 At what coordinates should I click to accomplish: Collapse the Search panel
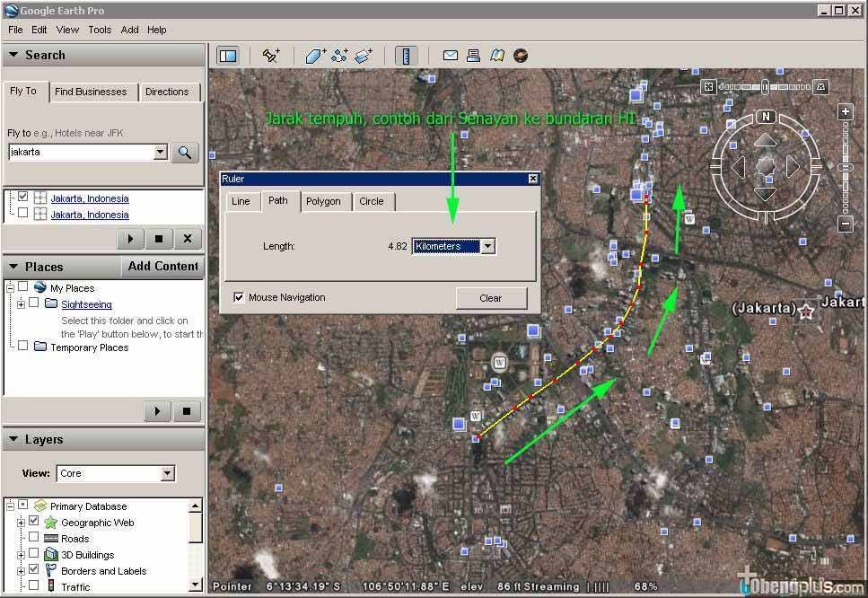pos(13,55)
